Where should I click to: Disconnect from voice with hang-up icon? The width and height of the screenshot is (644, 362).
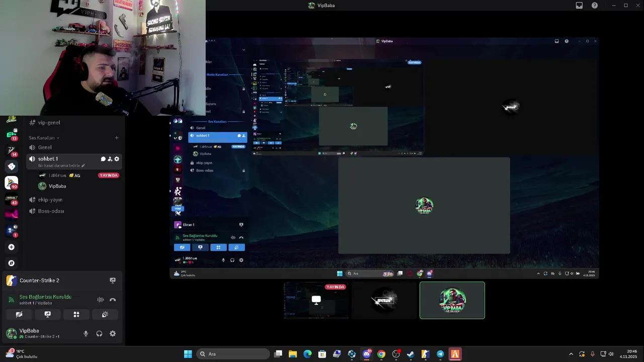[x=113, y=300]
